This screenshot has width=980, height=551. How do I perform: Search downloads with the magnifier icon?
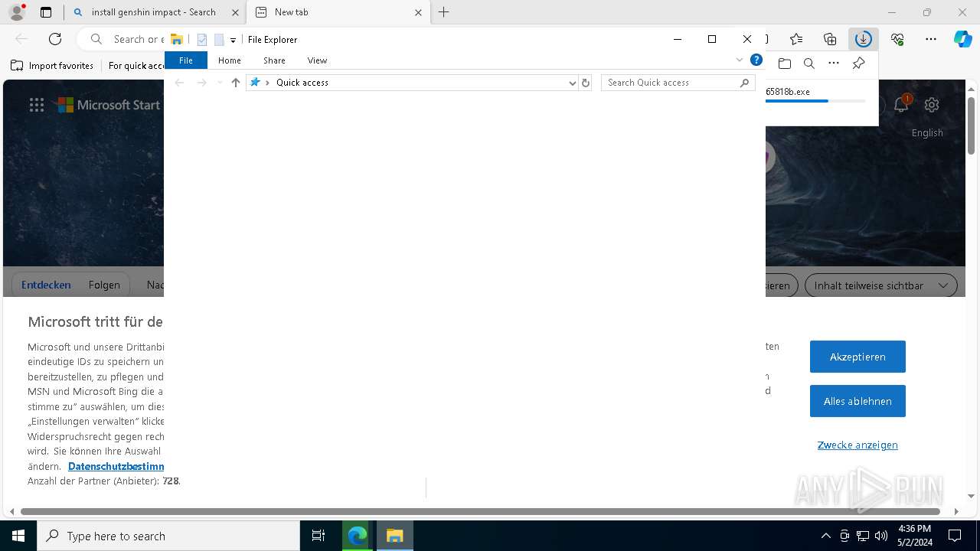point(809,64)
